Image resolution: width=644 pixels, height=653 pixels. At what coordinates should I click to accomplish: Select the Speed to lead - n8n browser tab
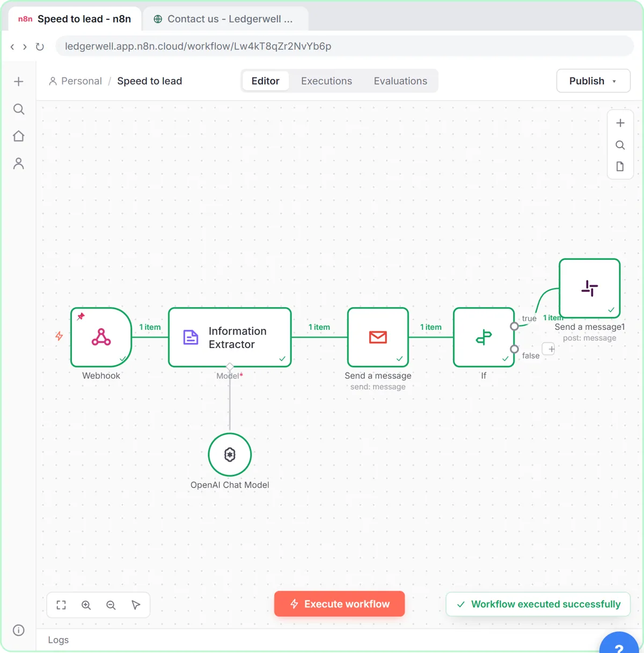(75, 19)
